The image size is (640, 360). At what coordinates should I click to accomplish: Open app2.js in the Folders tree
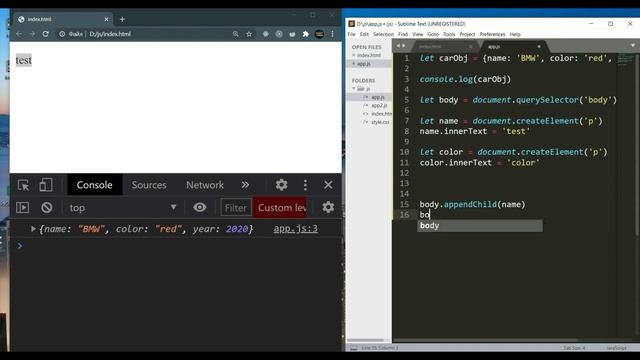click(x=379, y=106)
